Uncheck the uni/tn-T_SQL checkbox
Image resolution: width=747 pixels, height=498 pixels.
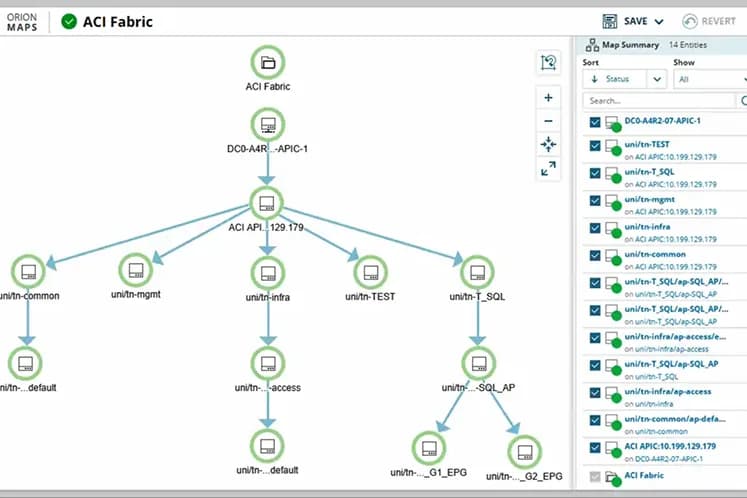coord(595,173)
